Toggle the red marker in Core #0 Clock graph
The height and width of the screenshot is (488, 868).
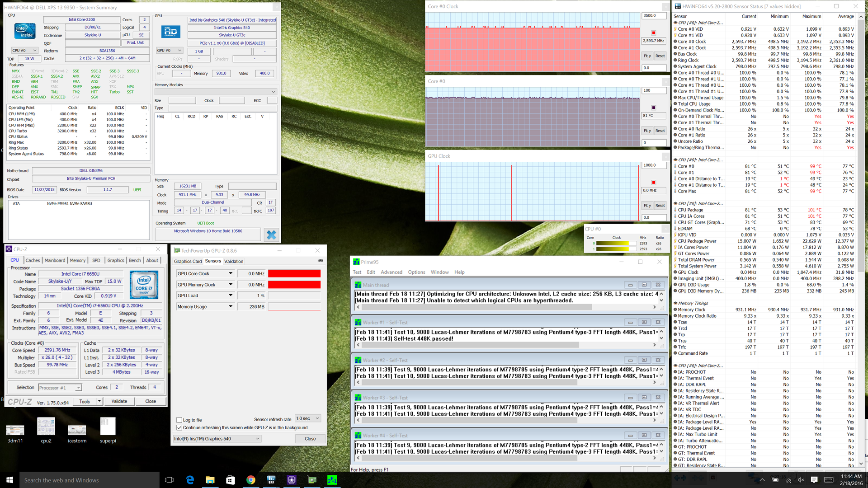pos(653,33)
